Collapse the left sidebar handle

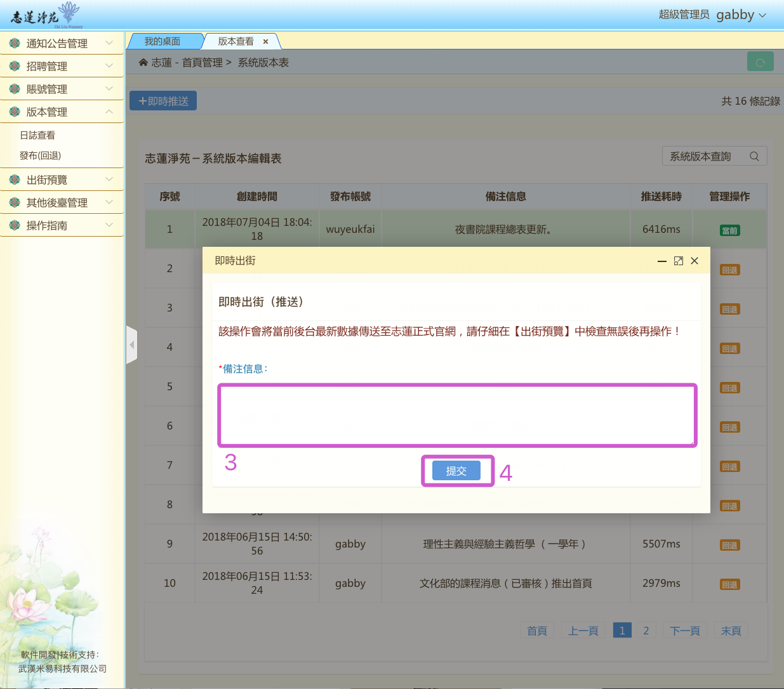pyautogui.click(x=131, y=345)
